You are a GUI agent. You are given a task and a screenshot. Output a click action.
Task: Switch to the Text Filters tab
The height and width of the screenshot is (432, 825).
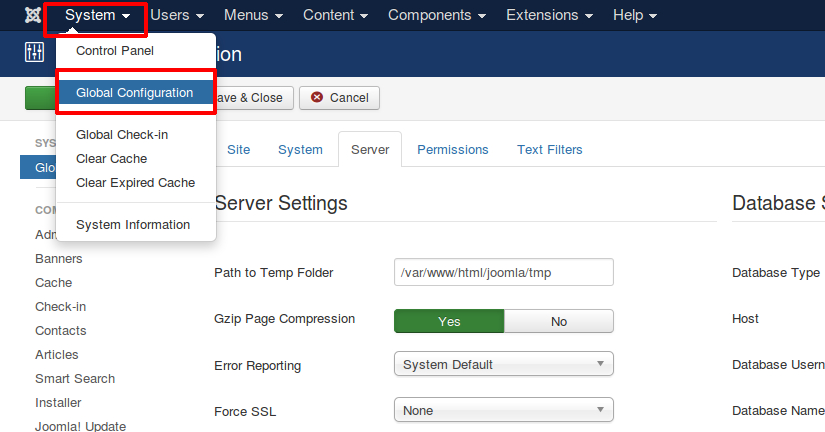[x=549, y=150]
